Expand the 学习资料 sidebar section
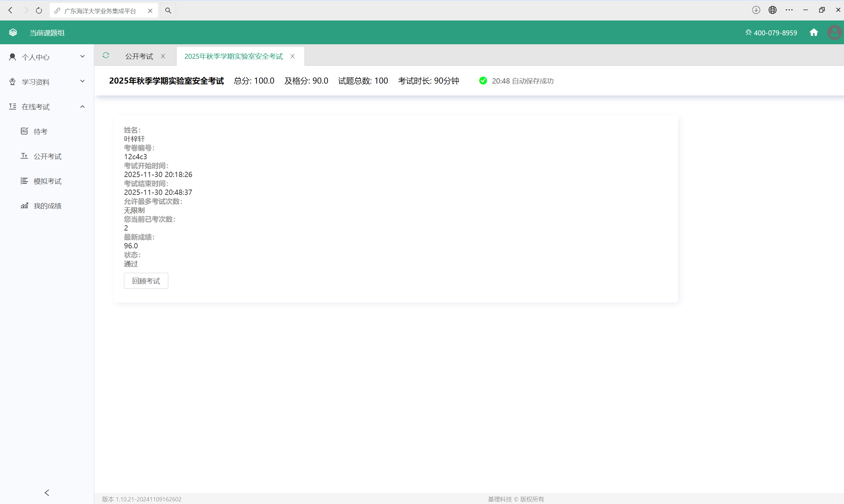 tap(47, 82)
